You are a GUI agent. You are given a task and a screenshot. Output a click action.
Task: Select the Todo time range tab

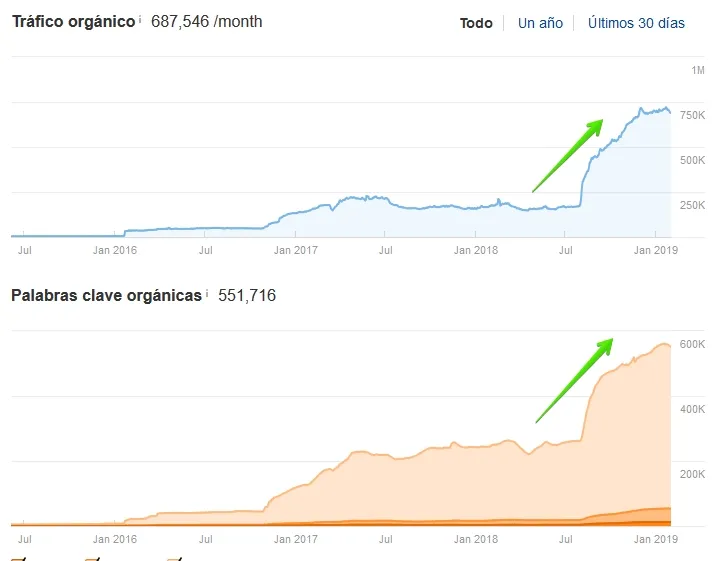(x=476, y=23)
